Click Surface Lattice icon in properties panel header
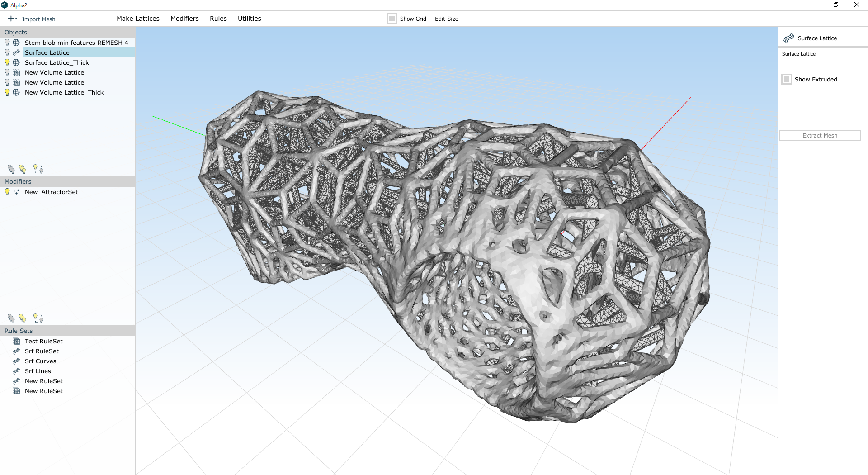Viewport: 868px width, 475px height. 789,38
